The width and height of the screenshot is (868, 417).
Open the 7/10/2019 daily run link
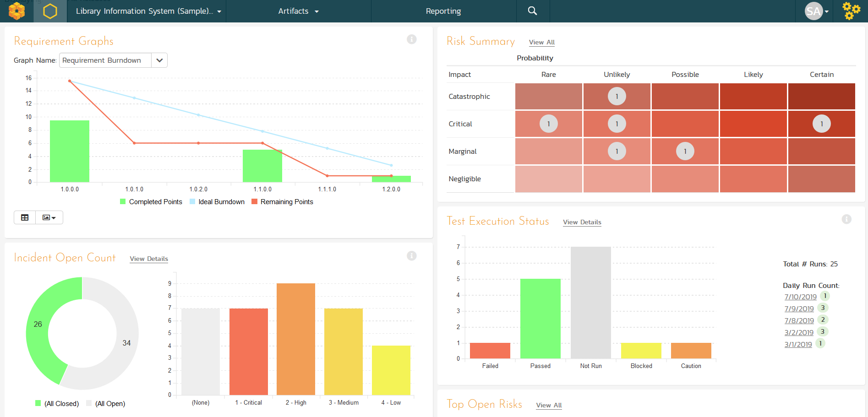[x=800, y=297]
